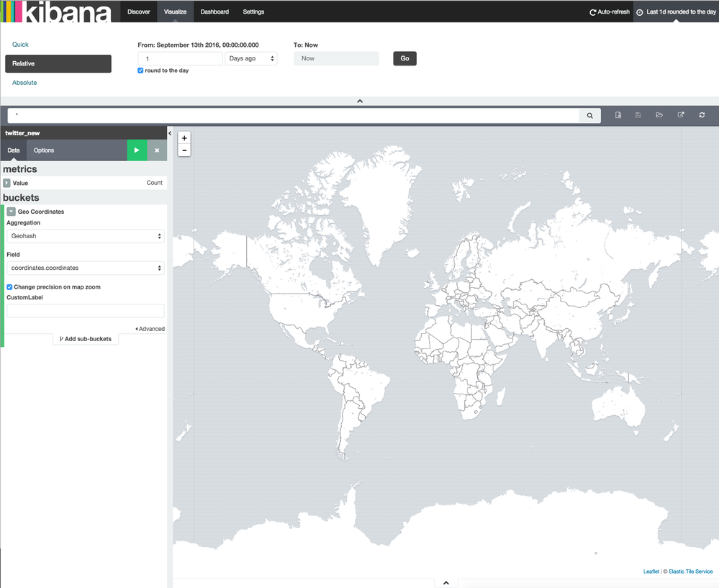This screenshot has width=719, height=588.
Task: Disable 'Change precision on map zoom'
Action: tap(9, 286)
